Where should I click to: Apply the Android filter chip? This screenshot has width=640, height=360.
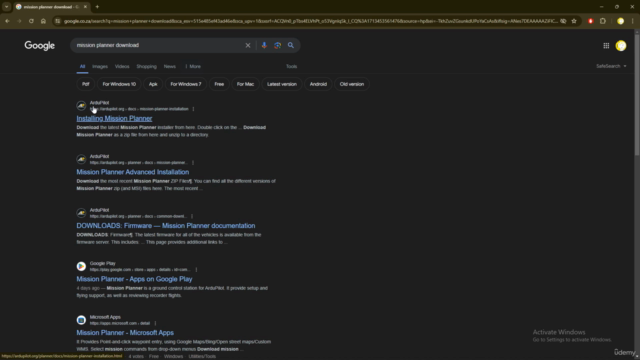coord(318,84)
